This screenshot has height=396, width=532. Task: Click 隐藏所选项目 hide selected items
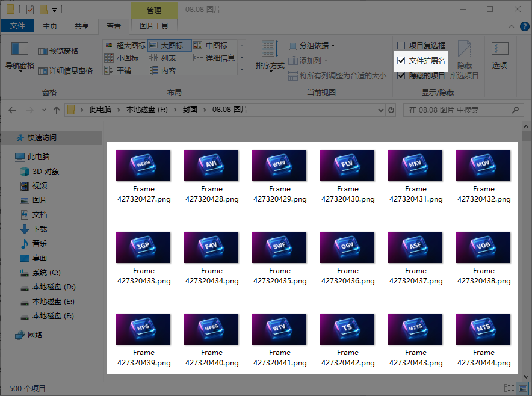pyautogui.click(x=465, y=60)
